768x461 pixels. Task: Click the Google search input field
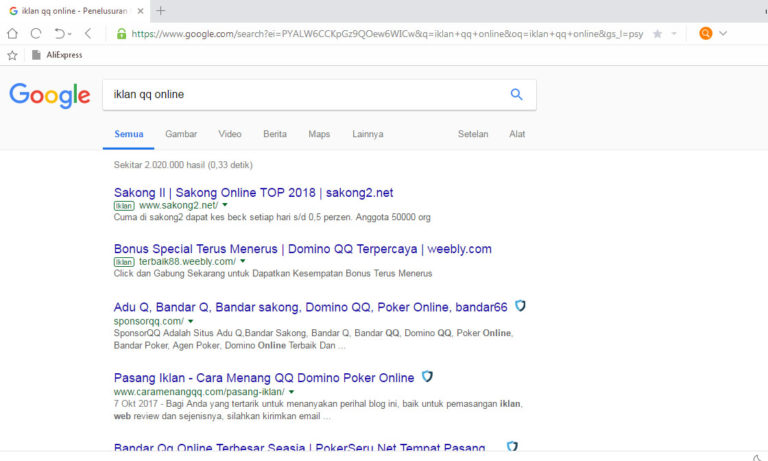tap(300, 95)
